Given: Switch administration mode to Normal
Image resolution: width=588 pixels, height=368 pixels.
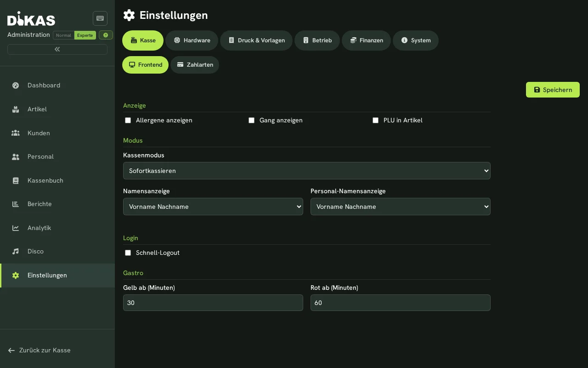Looking at the screenshot, I should (63, 35).
